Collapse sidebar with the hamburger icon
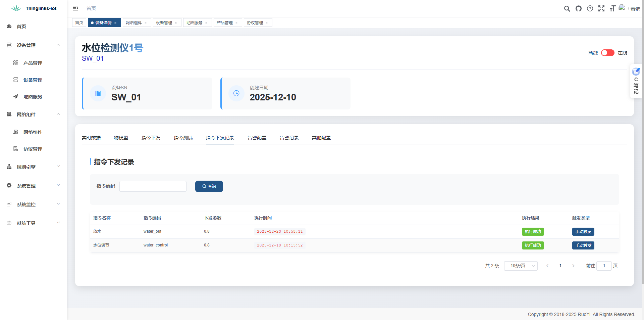 pos(75,8)
